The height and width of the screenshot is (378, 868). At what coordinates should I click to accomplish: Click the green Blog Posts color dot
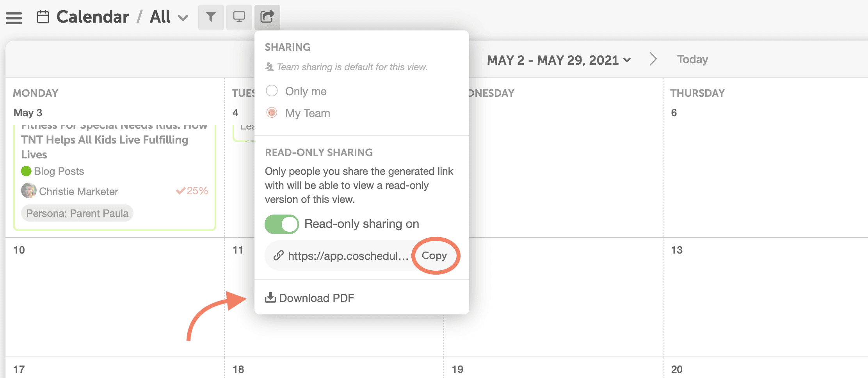click(x=26, y=171)
